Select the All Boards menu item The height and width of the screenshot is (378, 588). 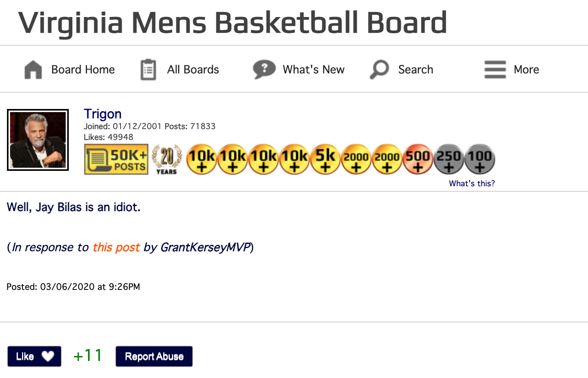(x=180, y=70)
